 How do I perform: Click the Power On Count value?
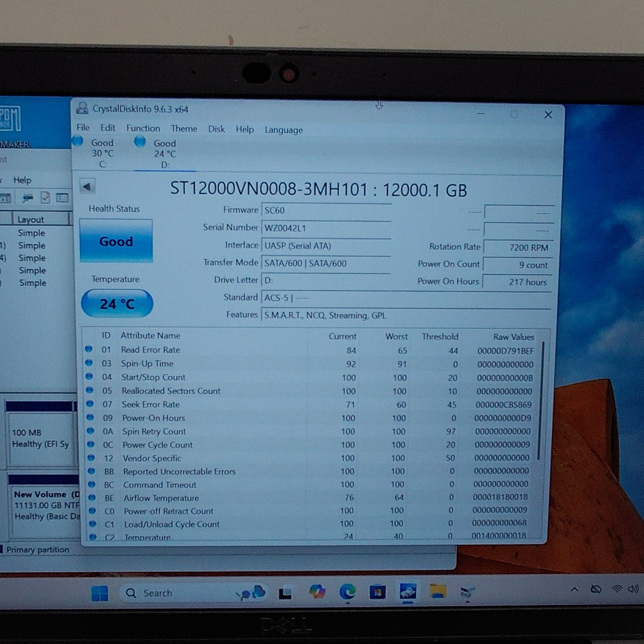(x=518, y=265)
